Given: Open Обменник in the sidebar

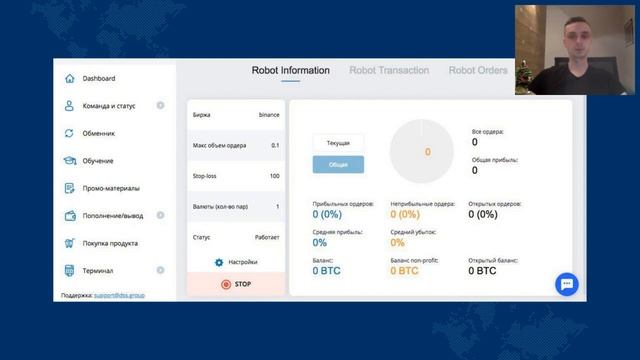Looking at the screenshot, I should [98, 133].
